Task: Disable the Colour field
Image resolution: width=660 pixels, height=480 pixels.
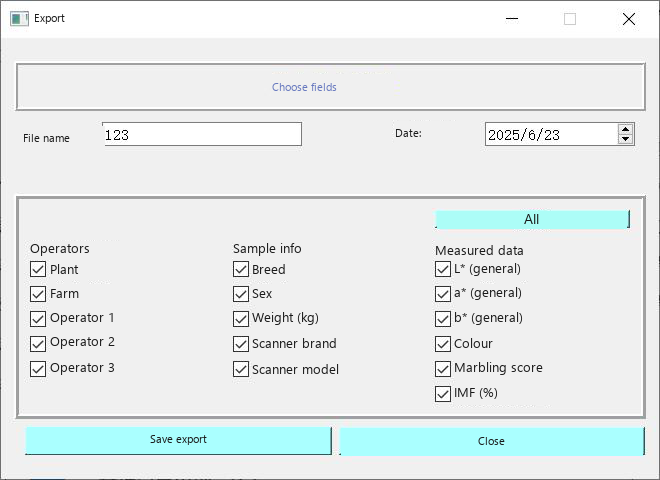Action: click(443, 344)
